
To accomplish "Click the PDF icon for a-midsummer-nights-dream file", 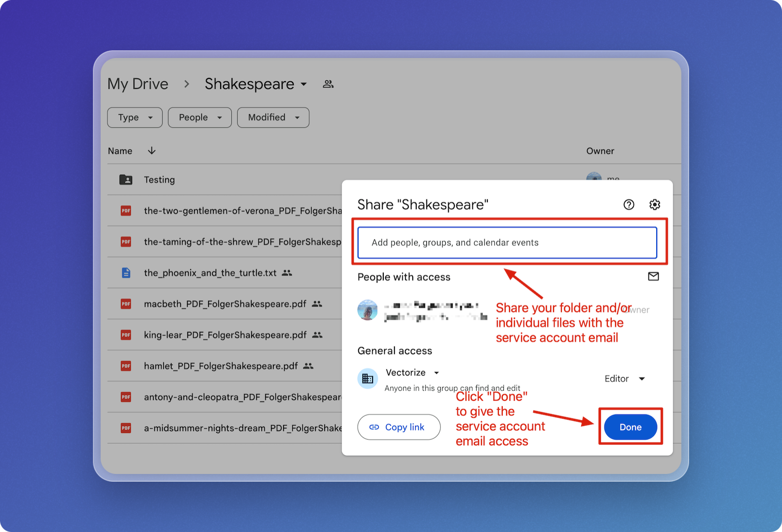I will pyautogui.click(x=126, y=428).
